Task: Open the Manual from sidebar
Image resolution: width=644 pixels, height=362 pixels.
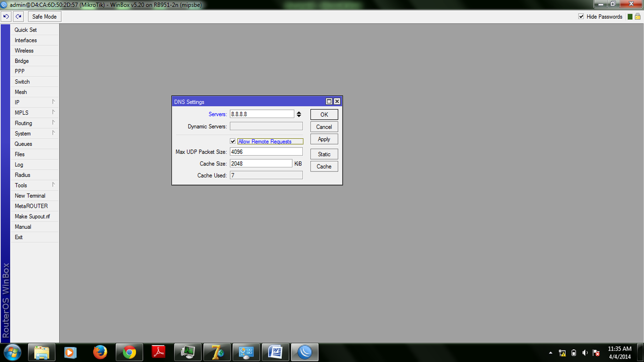Action: tap(35, 227)
